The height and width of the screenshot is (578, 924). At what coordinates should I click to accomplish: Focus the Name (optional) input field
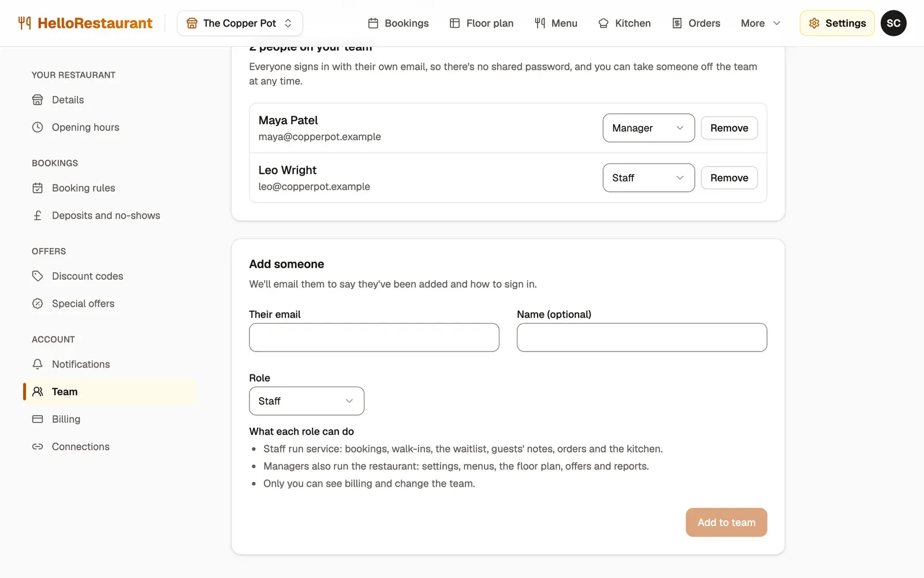[x=642, y=338]
